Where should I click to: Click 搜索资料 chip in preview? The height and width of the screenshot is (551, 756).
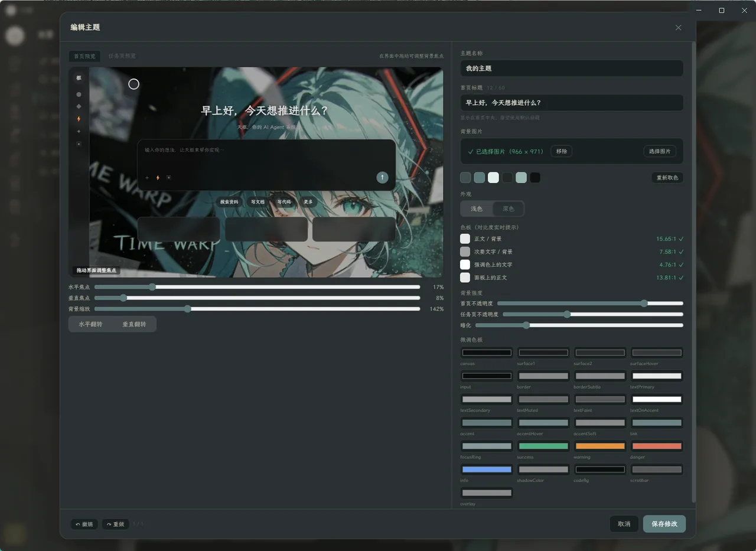(x=229, y=202)
